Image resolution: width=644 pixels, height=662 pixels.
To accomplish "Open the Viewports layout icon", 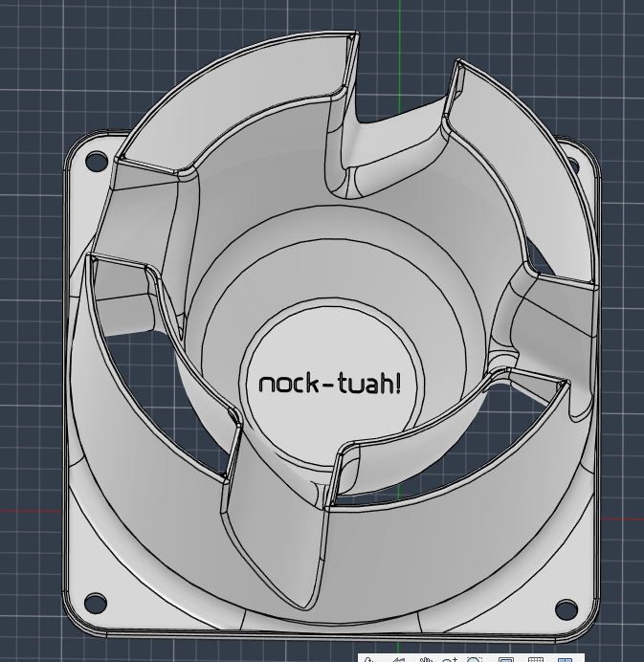I will [565, 660].
